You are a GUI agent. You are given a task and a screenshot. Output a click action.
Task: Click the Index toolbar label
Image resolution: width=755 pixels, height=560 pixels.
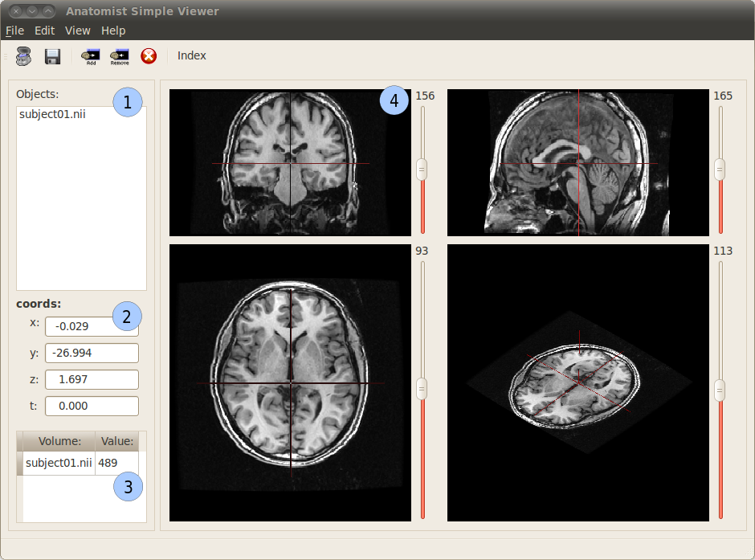point(192,55)
